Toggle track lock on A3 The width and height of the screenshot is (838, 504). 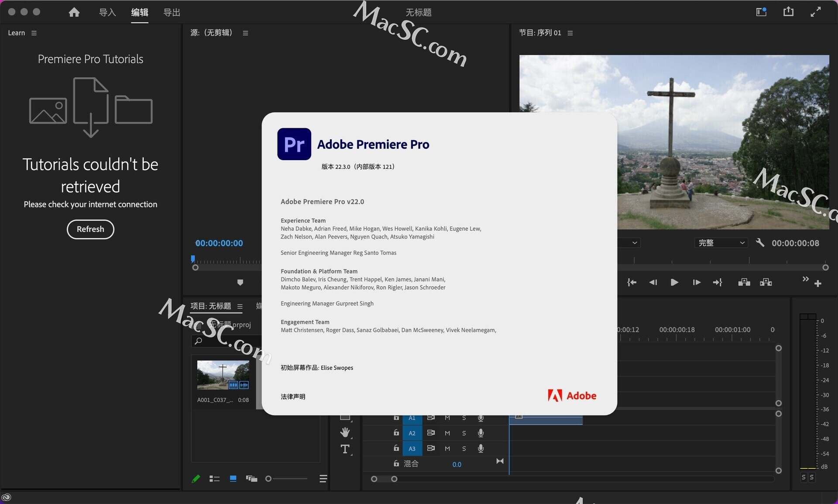(x=396, y=448)
